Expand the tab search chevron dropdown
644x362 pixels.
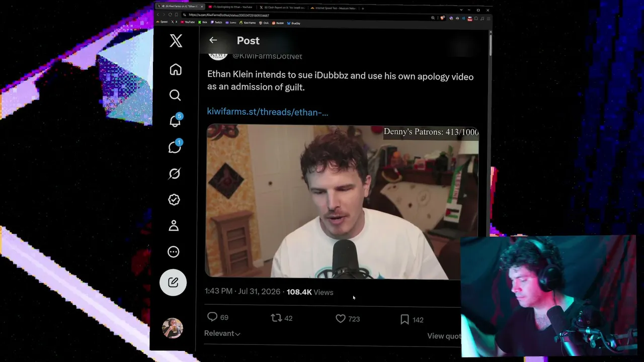pos(461,10)
